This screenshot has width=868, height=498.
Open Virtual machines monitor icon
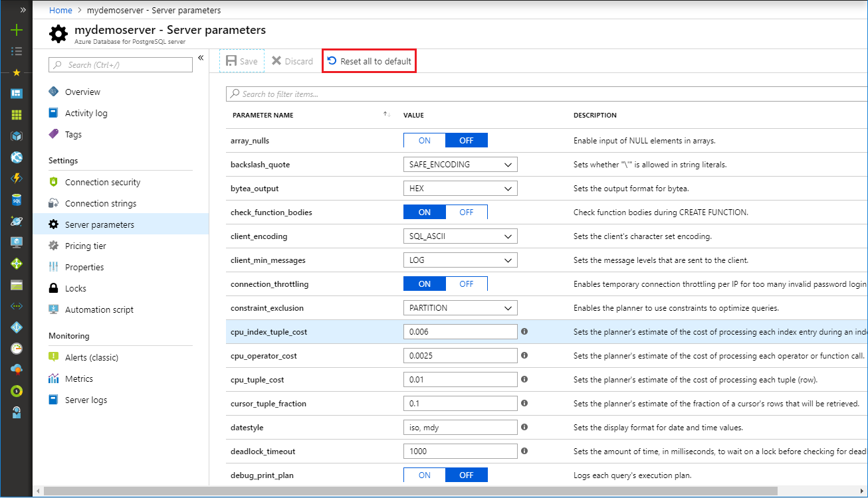[x=17, y=242]
